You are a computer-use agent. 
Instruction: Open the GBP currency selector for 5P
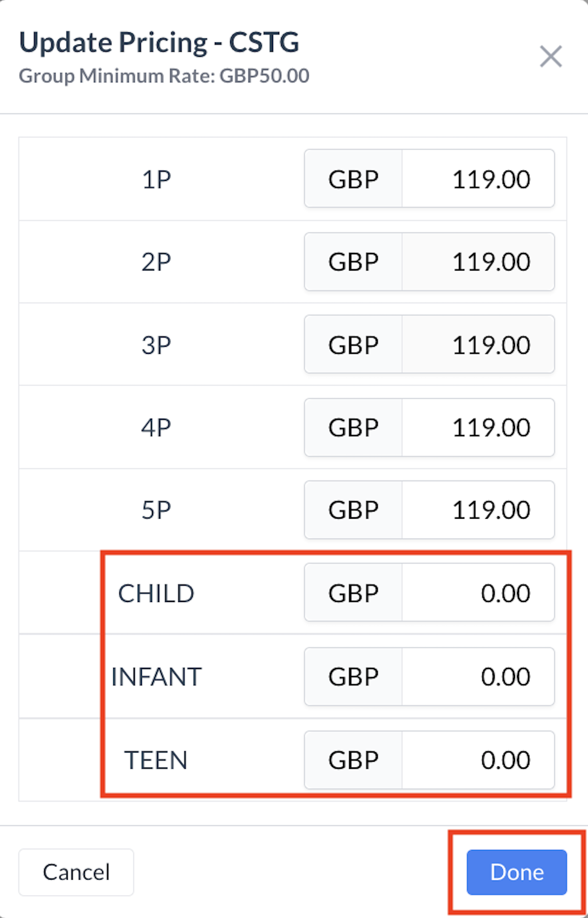click(353, 510)
